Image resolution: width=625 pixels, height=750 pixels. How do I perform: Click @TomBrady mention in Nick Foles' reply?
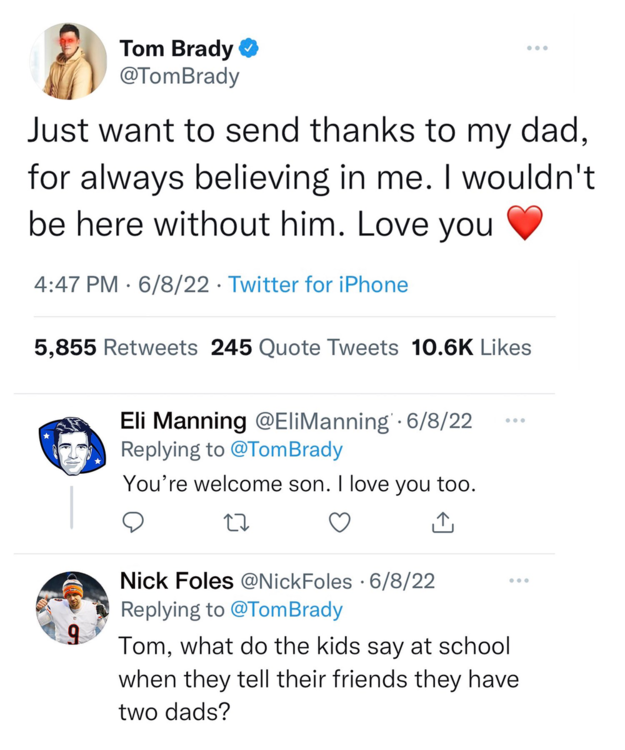click(x=286, y=610)
